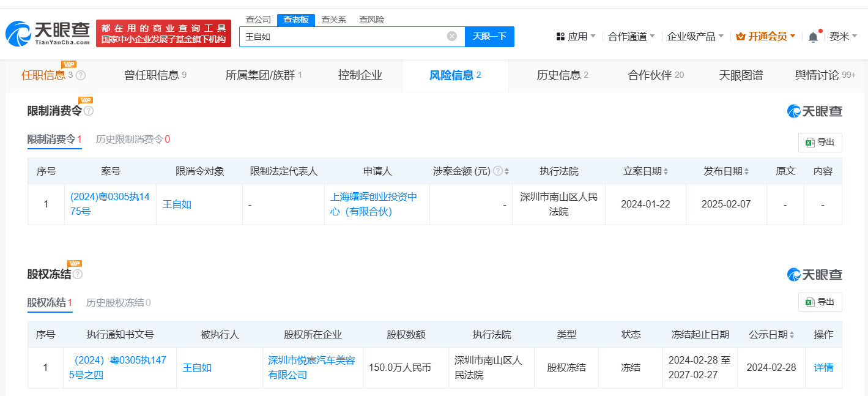Open the 所属集团/族群 tab
This screenshot has height=396, width=868.
[x=264, y=75]
